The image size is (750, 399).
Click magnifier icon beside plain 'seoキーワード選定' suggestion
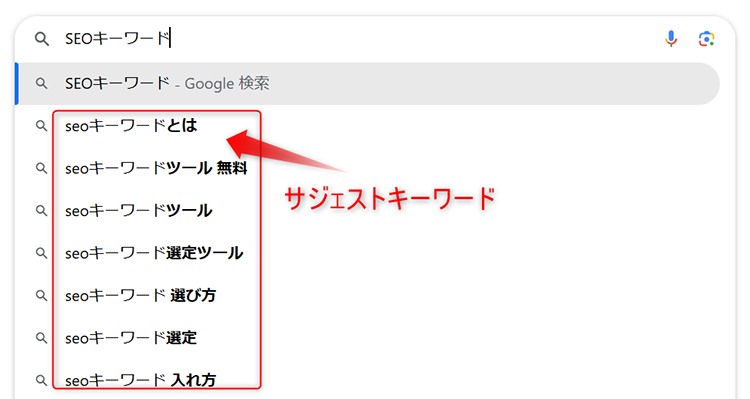pyautogui.click(x=42, y=338)
